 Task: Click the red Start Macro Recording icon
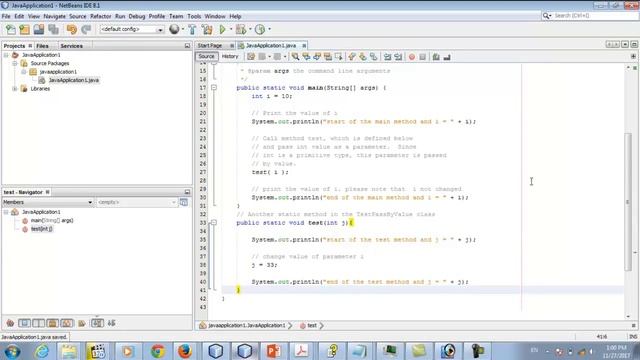click(x=412, y=57)
